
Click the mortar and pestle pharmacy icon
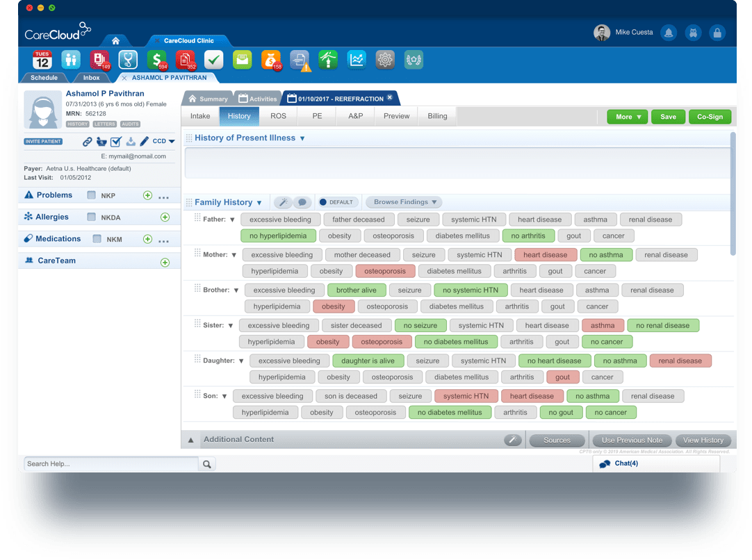101,142
